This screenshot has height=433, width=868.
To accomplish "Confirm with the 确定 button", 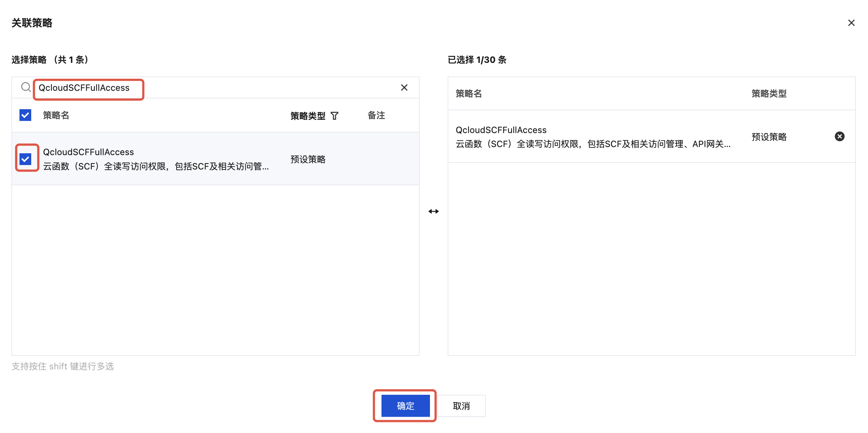I will tap(405, 406).
